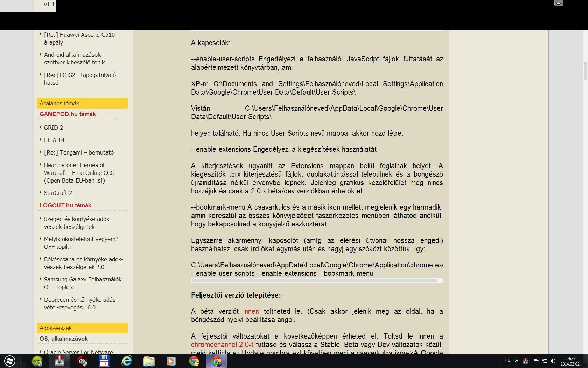The height and width of the screenshot is (368, 588).
Task: Select the active Chrome window taskbar button
Action: click(216, 361)
